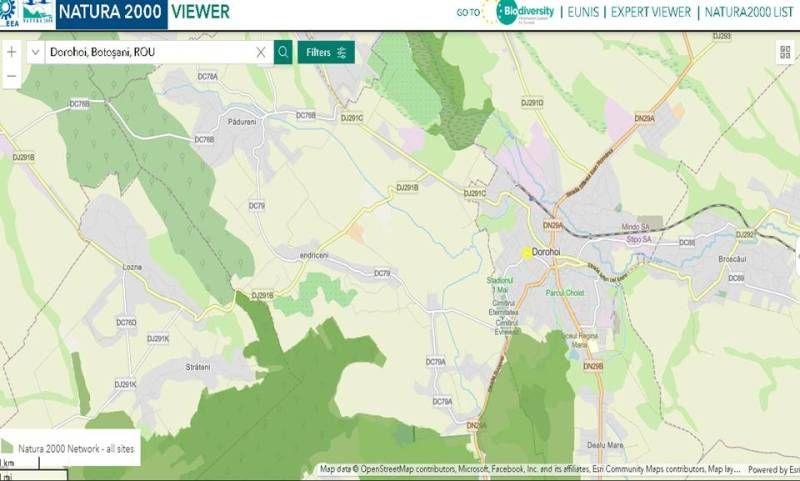Click the Natura 2000 bird logo
Viewport: 800px width, 481px height.
[38, 12]
